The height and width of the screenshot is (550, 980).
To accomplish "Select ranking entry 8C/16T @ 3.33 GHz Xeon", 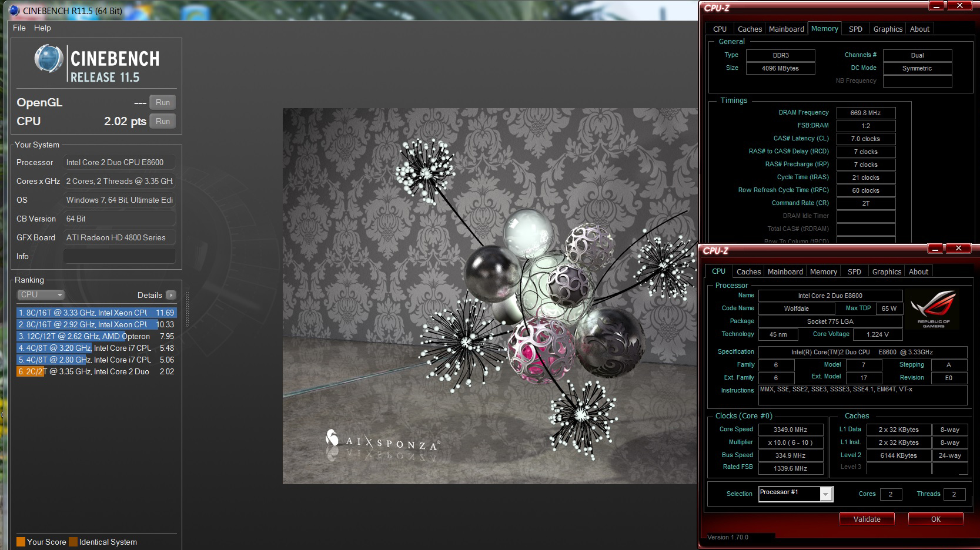I will pyautogui.click(x=96, y=313).
